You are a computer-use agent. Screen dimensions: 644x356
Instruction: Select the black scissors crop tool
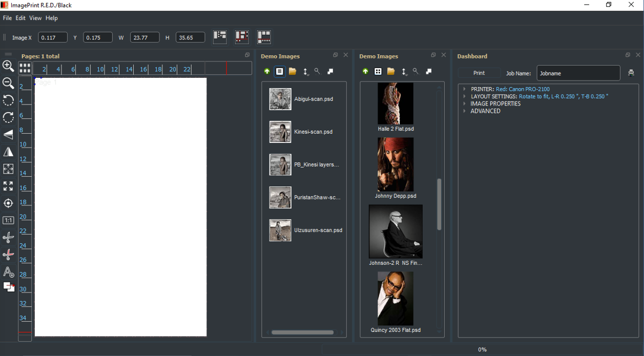[x=8, y=237]
